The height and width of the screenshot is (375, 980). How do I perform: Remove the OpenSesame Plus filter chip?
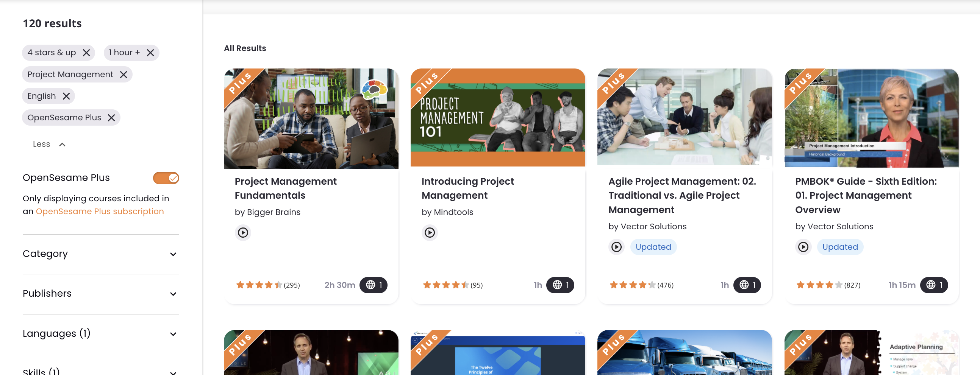[111, 118]
